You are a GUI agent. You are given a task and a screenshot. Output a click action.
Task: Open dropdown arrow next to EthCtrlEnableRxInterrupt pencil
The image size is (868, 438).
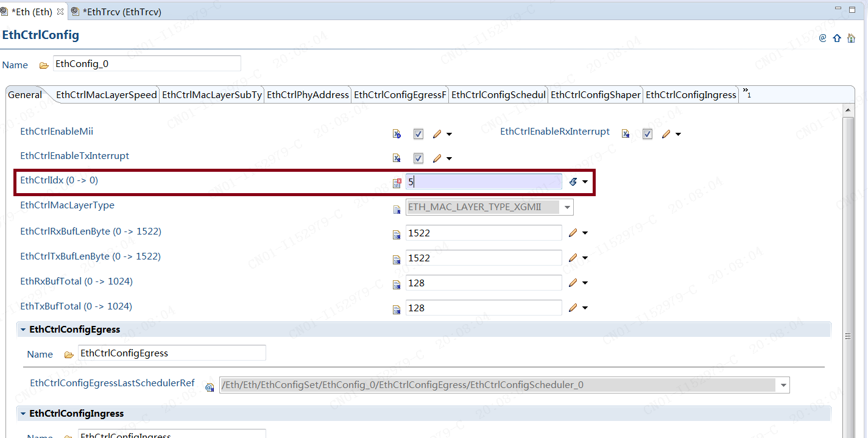[x=679, y=135]
